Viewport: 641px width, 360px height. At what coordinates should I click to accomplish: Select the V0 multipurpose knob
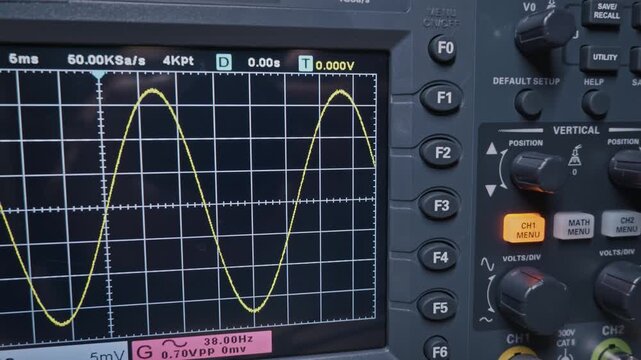click(545, 31)
